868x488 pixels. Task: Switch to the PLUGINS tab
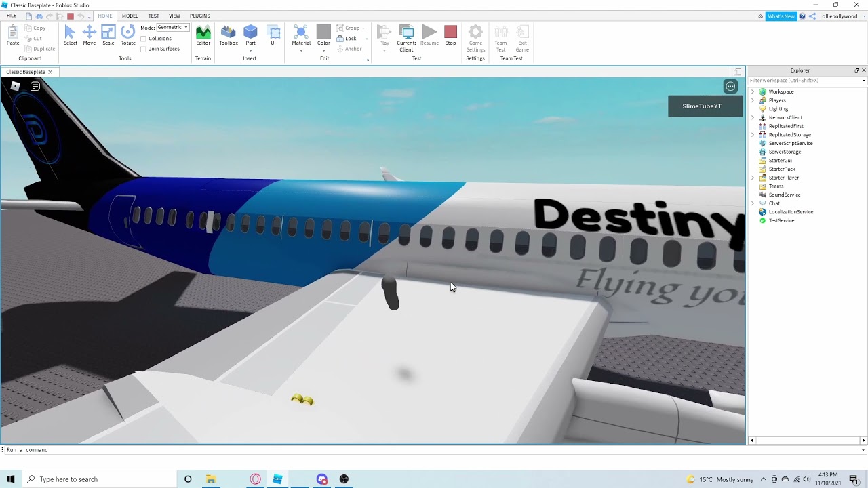point(199,16)
